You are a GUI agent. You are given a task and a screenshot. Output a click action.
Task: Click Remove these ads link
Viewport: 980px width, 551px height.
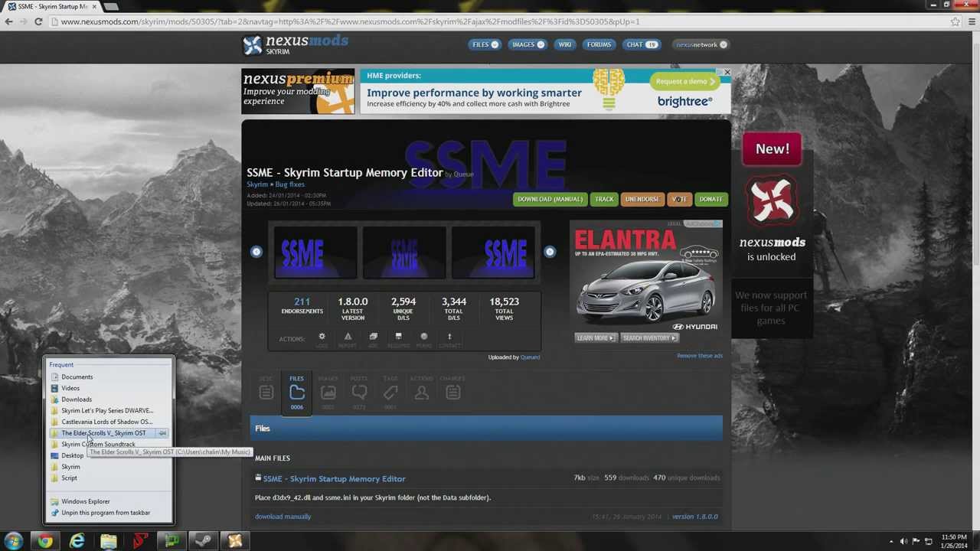coord(699,356)
